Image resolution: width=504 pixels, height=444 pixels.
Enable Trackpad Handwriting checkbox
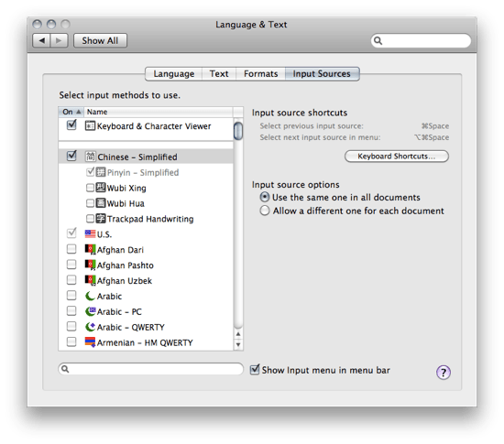pos(91,219)
